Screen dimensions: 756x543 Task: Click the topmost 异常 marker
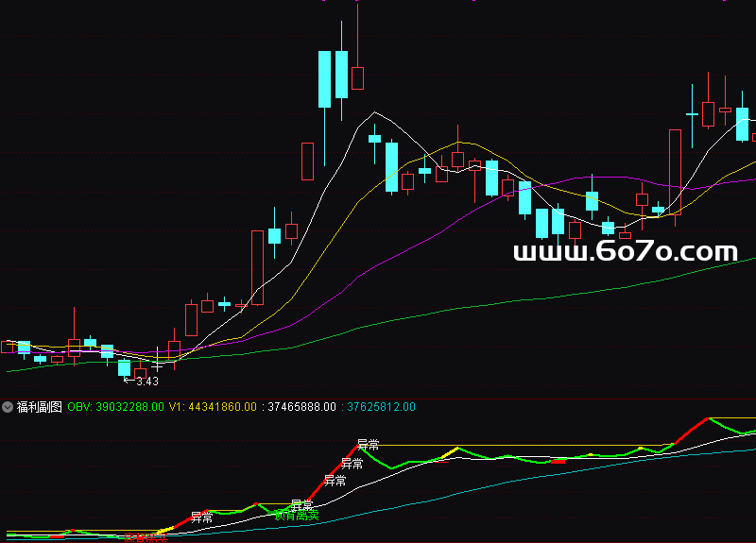(369, 445)
